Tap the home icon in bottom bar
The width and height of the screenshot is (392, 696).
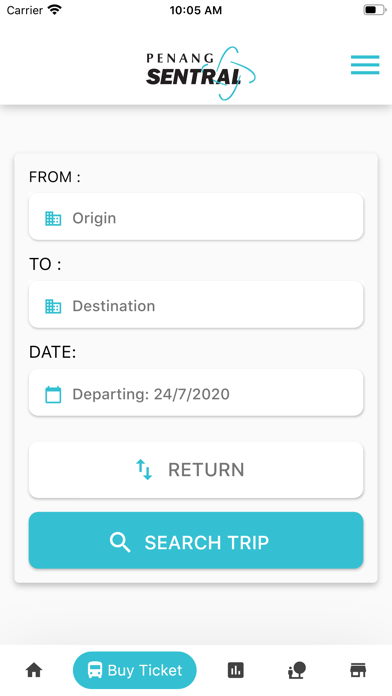(x=34, y=670)
